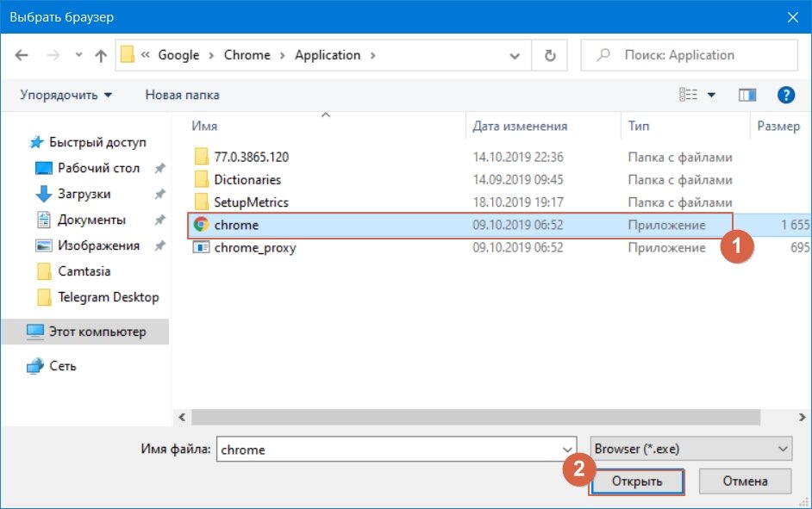The height and width of the screenshot is (509, 812).
Task: Click pin icon next to Изображения
Action: tap(160, 245)
